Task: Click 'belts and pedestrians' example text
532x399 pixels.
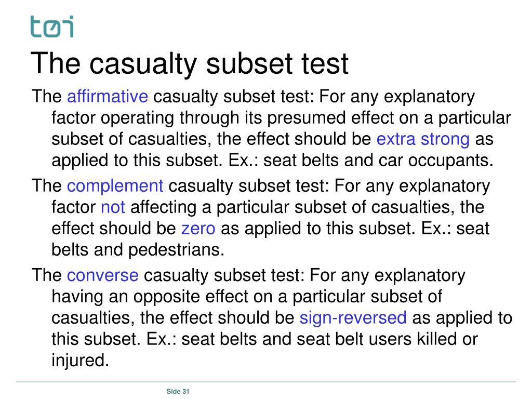Action: [138, 250]
